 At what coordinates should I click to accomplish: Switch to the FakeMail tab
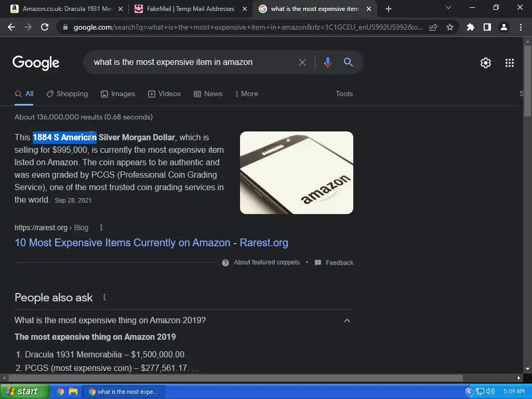coord(190,9)
